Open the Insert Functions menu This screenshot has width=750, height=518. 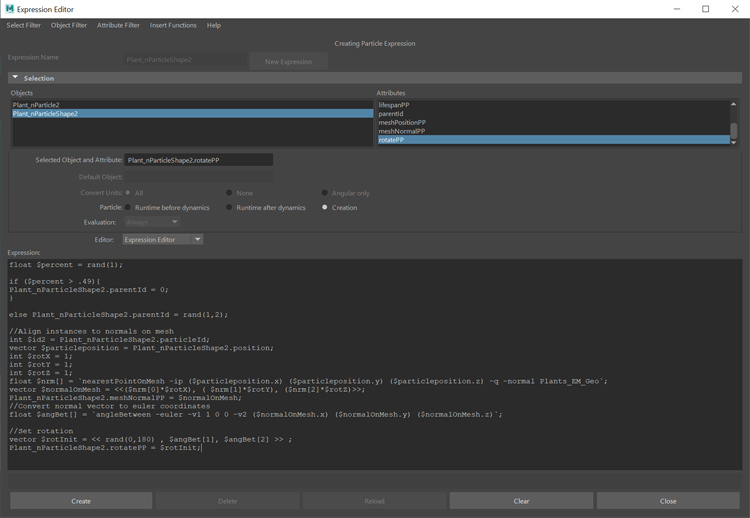click(173, 25)
